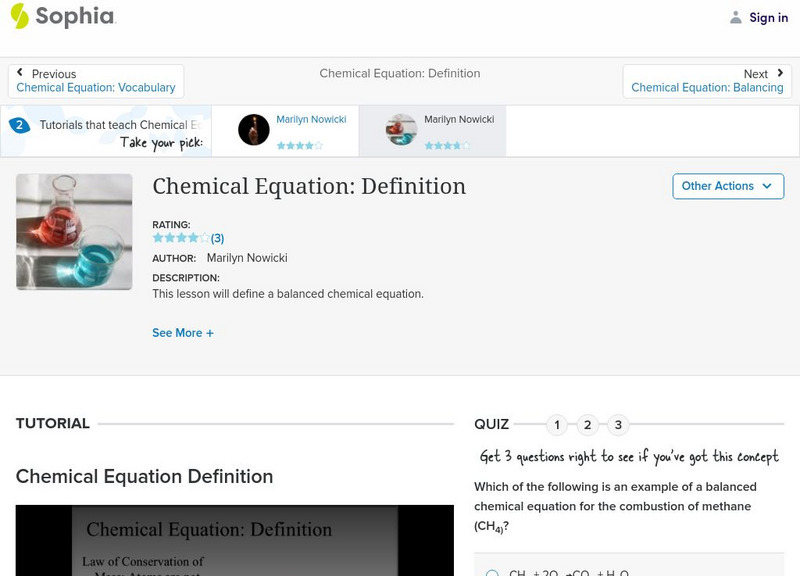Image resolution: width=800 pixels, height=576 pixels.
Task: Open Chemical Equation: Balancing lesson link
Action: point(708,87)
